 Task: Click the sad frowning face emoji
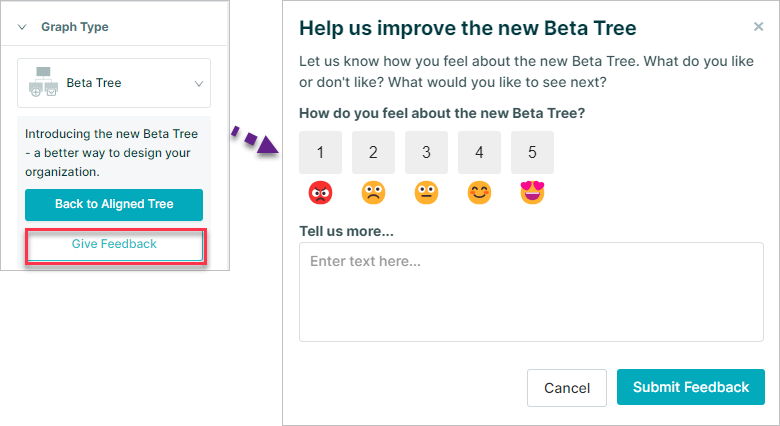tap(374, 193)
